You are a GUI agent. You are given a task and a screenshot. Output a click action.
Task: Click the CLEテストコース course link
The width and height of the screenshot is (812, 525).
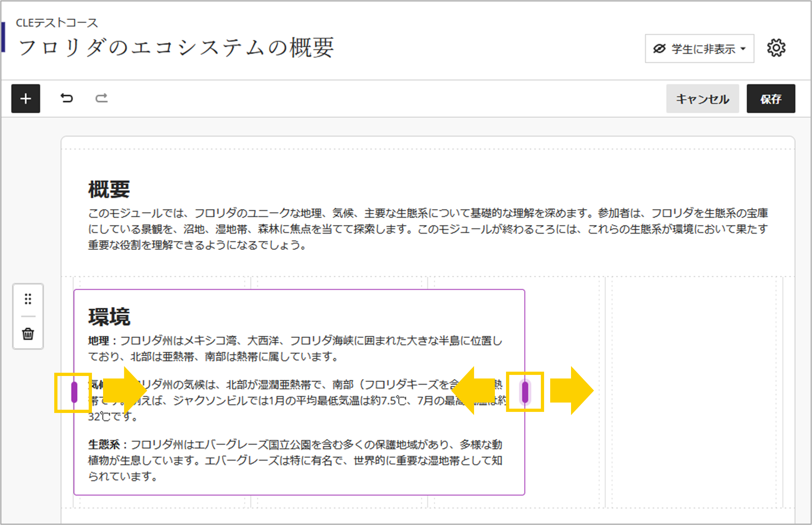click(57, 23)
